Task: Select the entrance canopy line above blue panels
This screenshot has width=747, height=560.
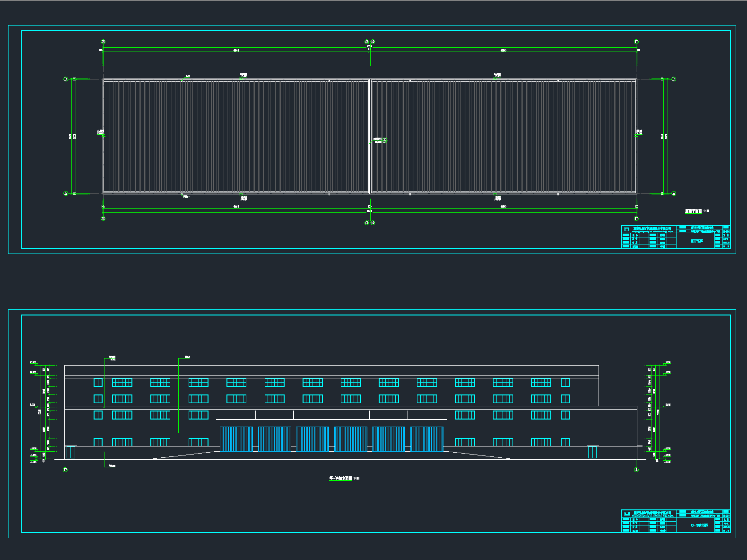Action: (x=331, y=419)
